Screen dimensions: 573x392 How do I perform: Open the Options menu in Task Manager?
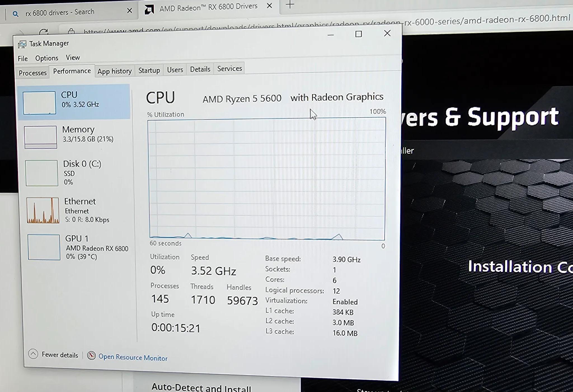pyautogui.click(x=47, y=58)
